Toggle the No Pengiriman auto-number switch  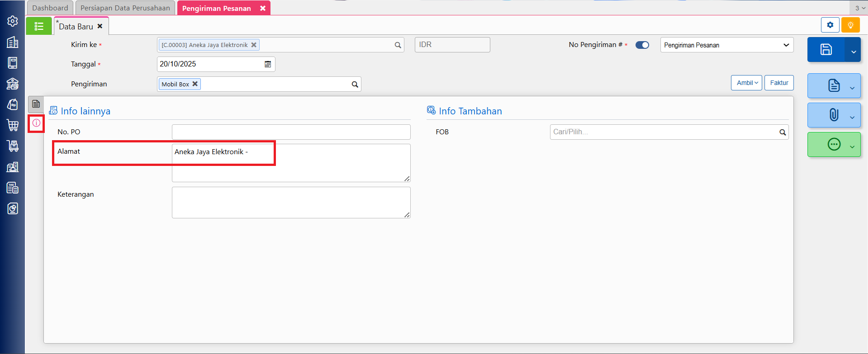click(642, 45)
